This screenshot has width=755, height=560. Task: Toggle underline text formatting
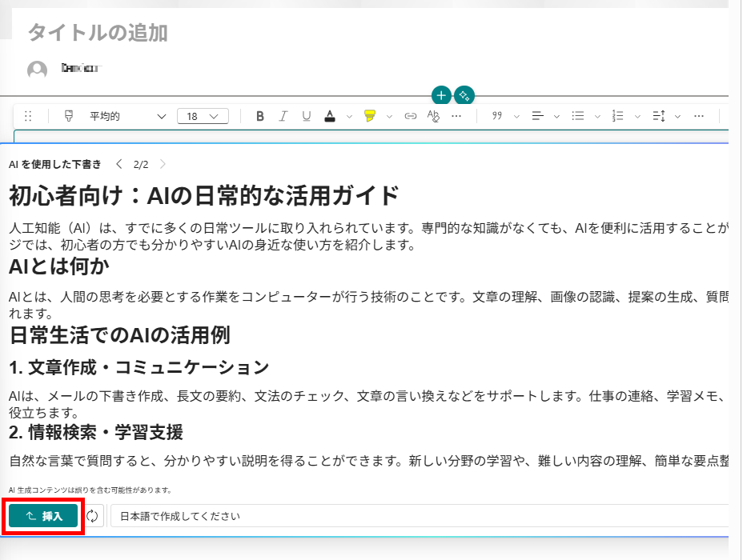tap(306, 117)
